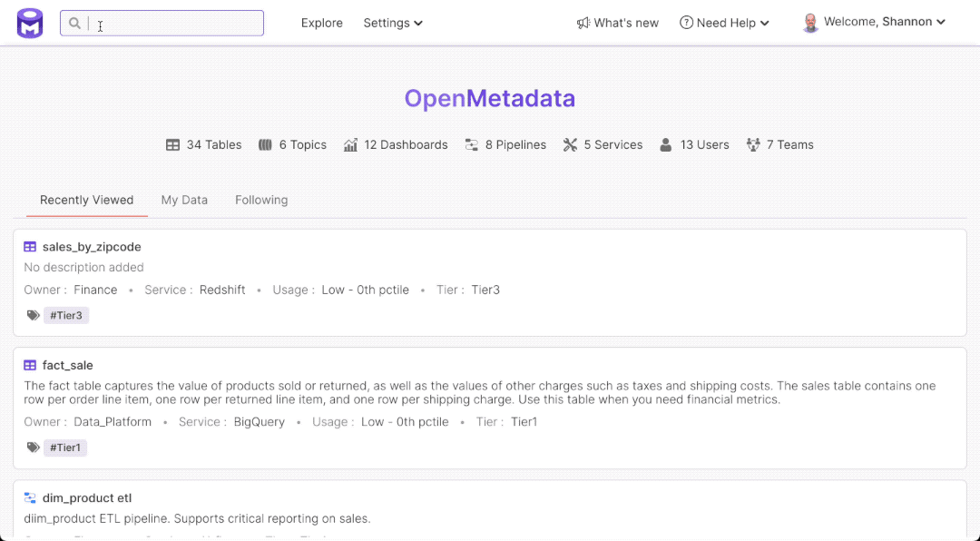Click the Tables icon next to the count

click(x=172, y=144)
